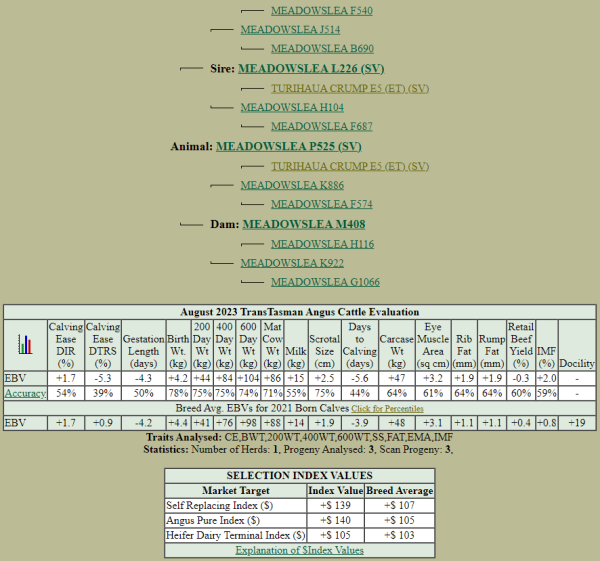
Task: Click the Gestation Length column header
Action: 143,345
